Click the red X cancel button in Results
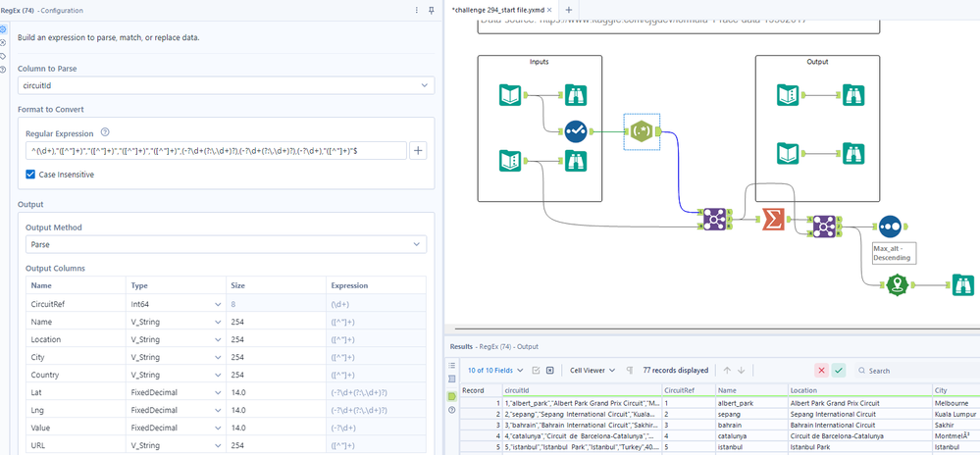The width and height of the screenshot is (980, 455). [x=821, y=371]
